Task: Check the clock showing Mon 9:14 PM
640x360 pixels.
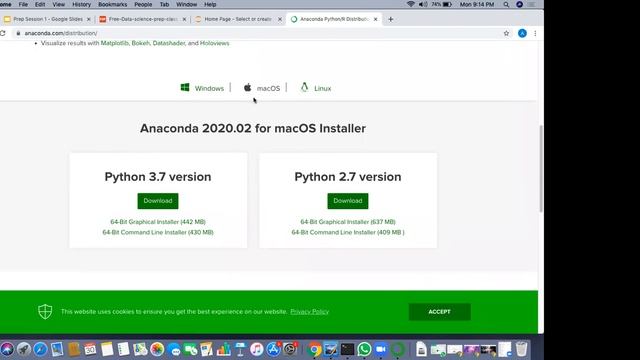Action: click(x=477, y=4)
